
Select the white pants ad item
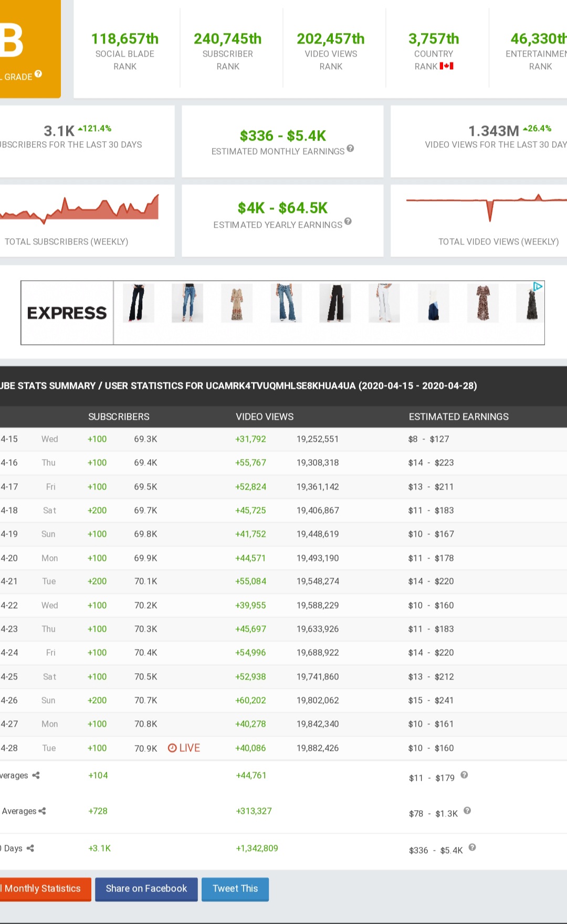coord(384,303)
